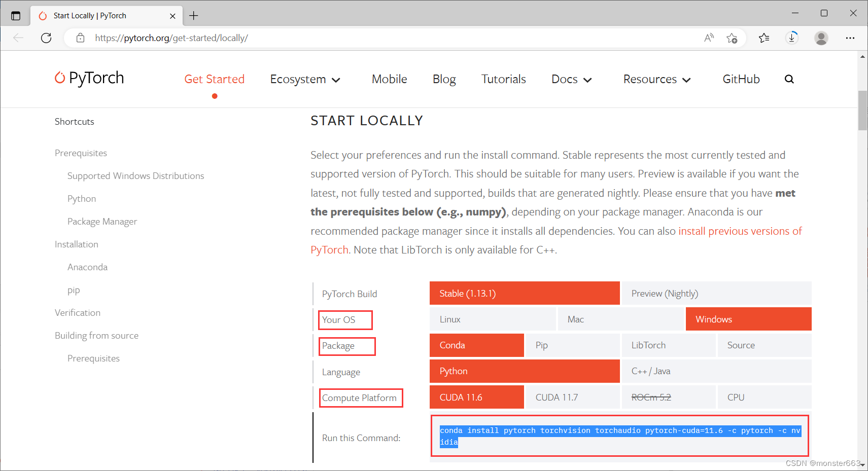Image resolution: width=868 pixels, height=471 pixels.
Task: Open the tab actions menu icon
Action: (x=16, y=16)
